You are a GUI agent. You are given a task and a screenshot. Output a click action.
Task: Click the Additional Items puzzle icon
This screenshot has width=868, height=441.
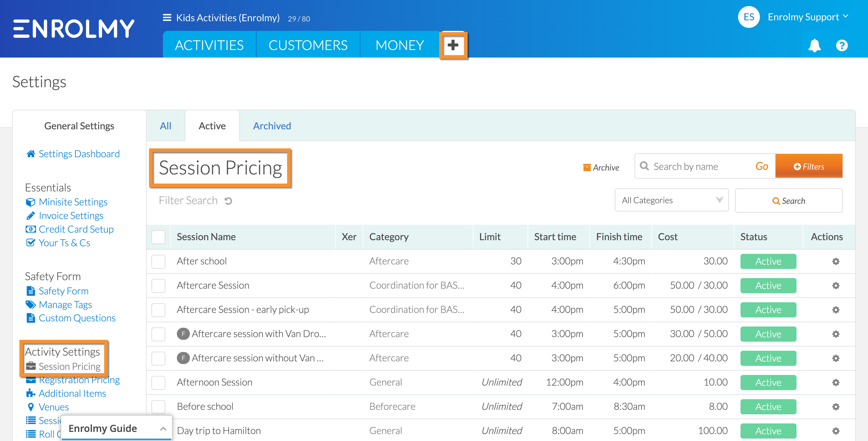pos(31,393)
